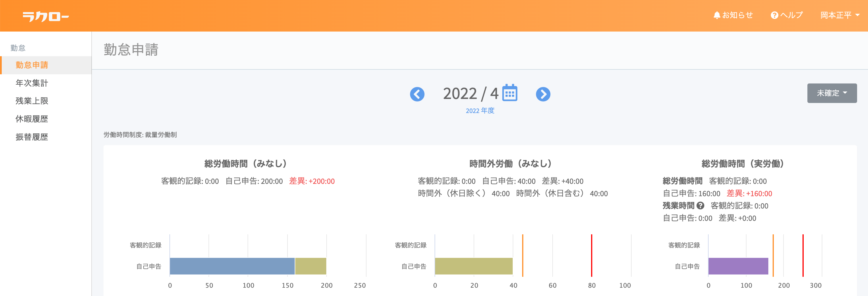Show the 残業時間 help tooltip
The height and width of the screenshot is (296, 868).
click(x=701, y=206)
